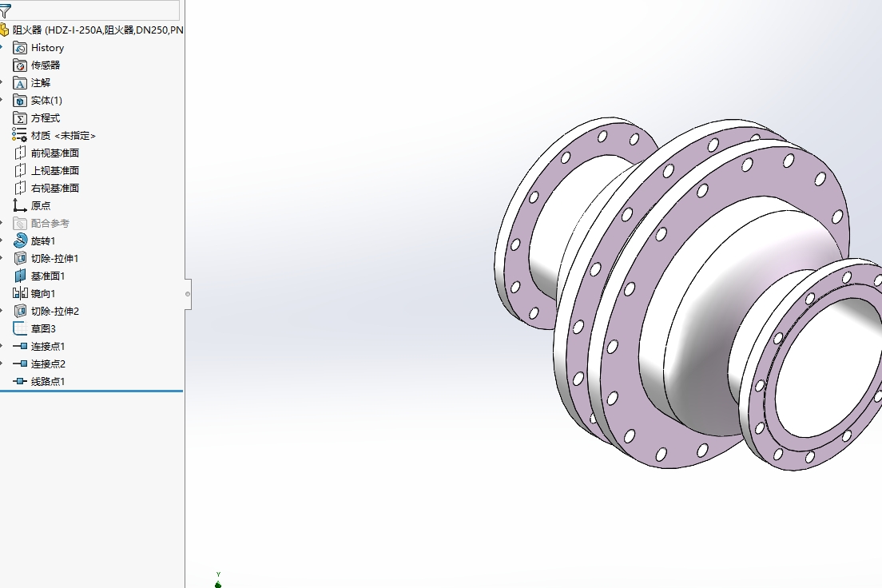Click the History folder icon
Image resolution: width=882 pixels, height=588 pixels.
(x=20, y=48)
